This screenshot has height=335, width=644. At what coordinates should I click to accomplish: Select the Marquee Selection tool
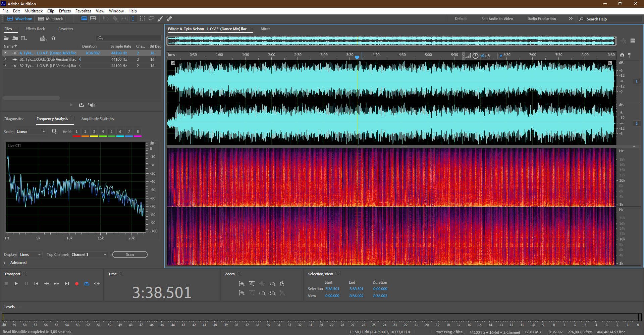pyautogui.click(x=143, y=19)
